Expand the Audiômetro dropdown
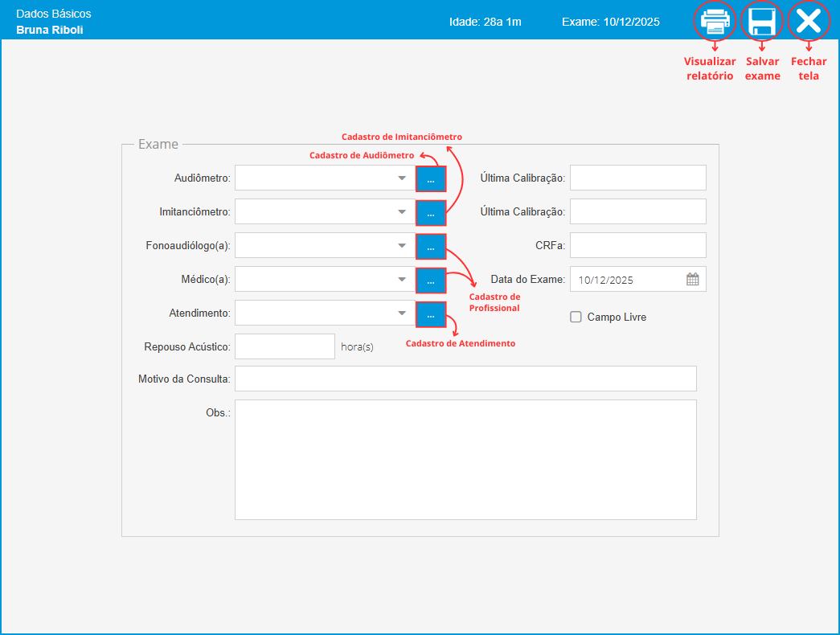Viewport: 840px width, 635px height. (x=402, y=178)
